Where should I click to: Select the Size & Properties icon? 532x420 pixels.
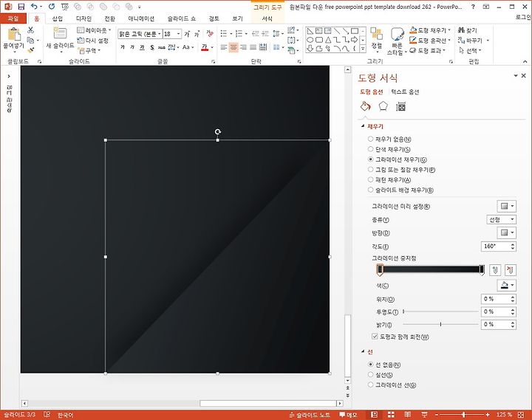[x=400, y=106]
